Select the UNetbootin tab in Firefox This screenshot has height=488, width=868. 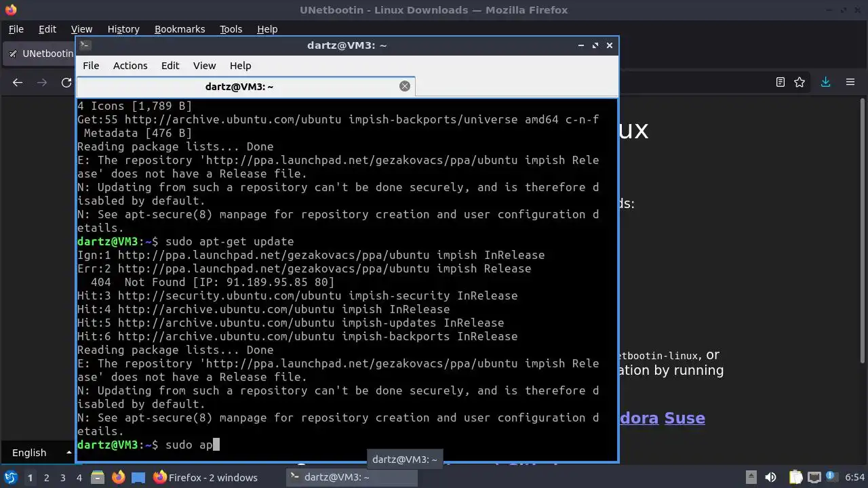click(39, 54)
